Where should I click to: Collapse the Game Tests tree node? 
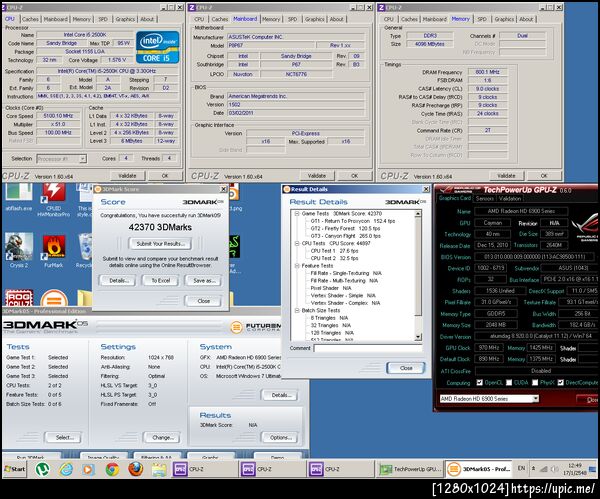click(x=297, y=214)
